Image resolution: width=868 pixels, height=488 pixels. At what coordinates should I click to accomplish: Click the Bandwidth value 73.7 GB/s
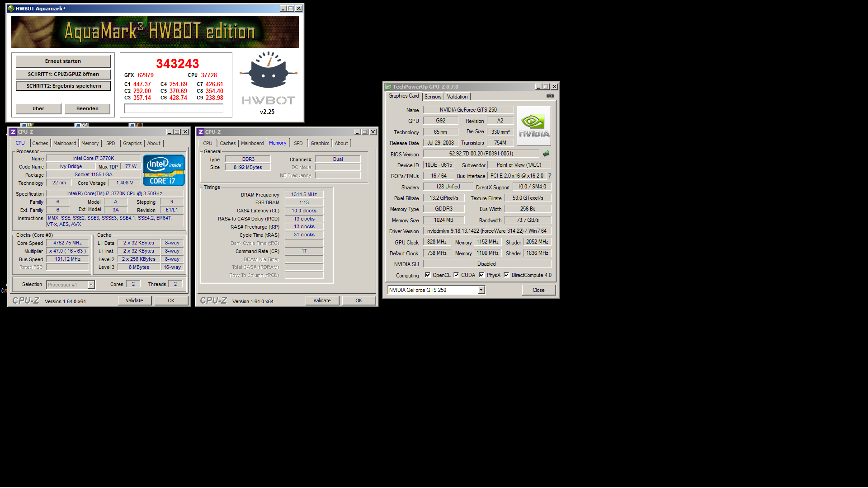[528, 220]
